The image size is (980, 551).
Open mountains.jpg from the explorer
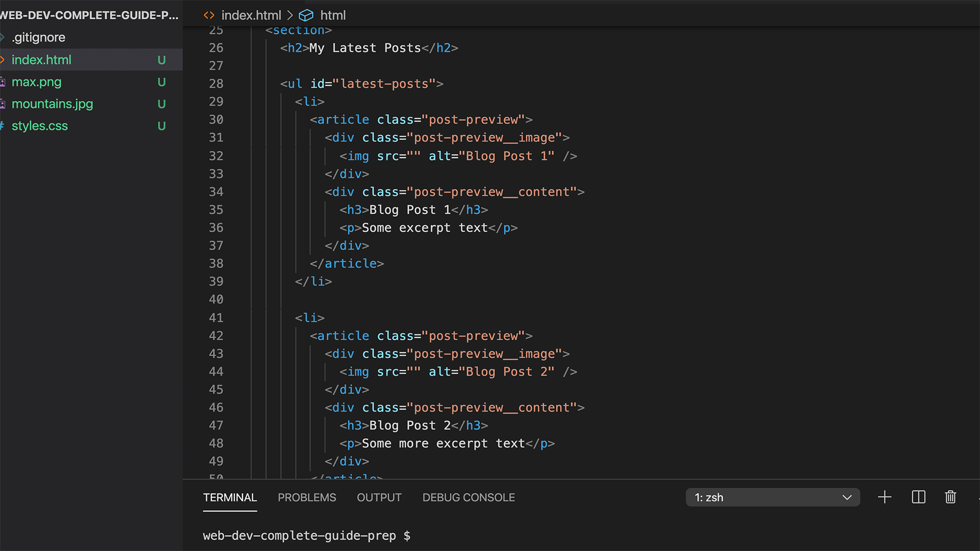[53, 104]
